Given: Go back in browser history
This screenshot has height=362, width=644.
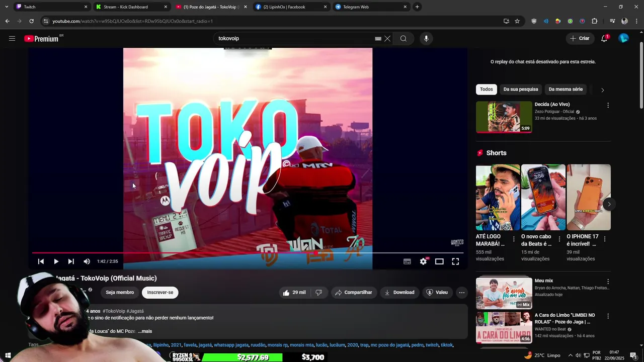Looking at the screenshot, I should (7, 21).
